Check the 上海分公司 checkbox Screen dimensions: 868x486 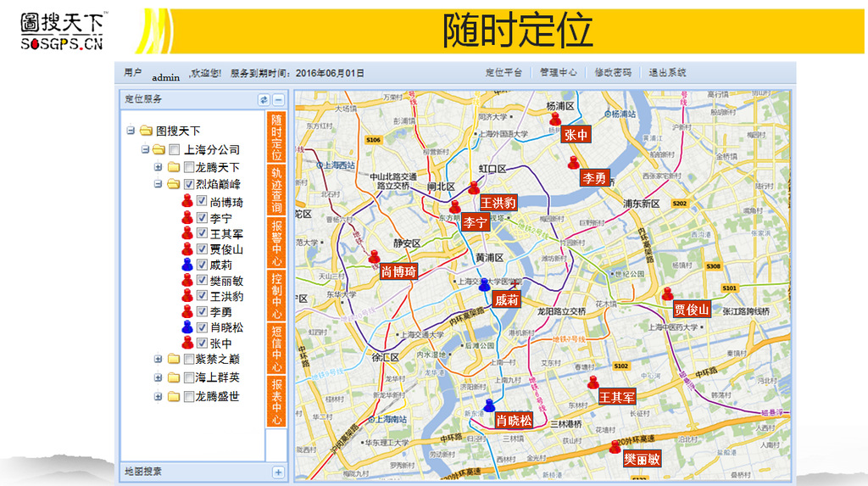pos(175,150)
